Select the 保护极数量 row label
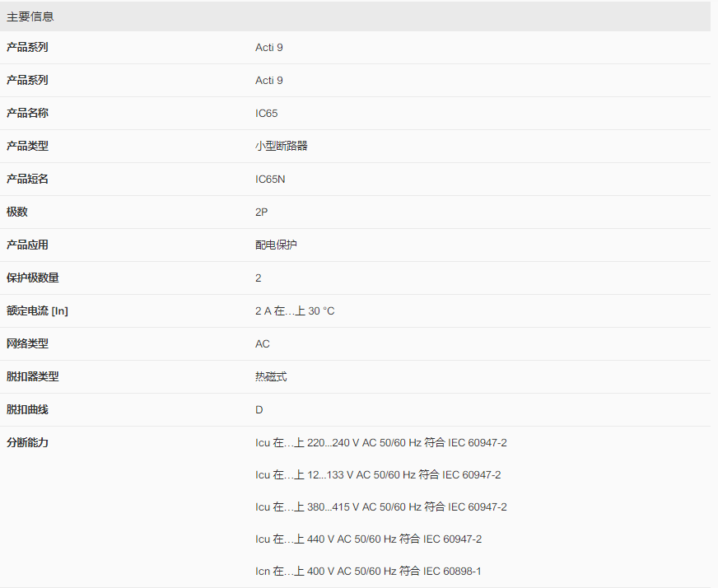This screenshot has height=588, width=718. [x=32, y=278]
